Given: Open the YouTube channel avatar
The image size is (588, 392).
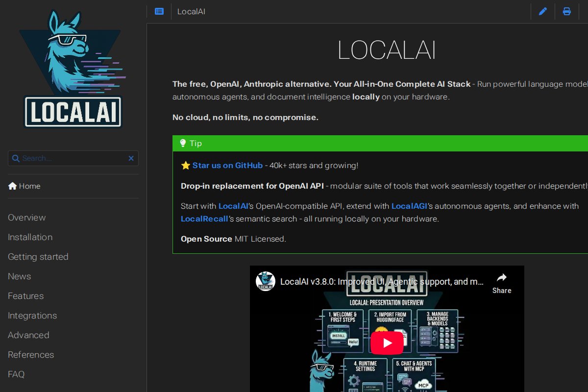Looking at the screenshot, I should click(x=266, y=282).
